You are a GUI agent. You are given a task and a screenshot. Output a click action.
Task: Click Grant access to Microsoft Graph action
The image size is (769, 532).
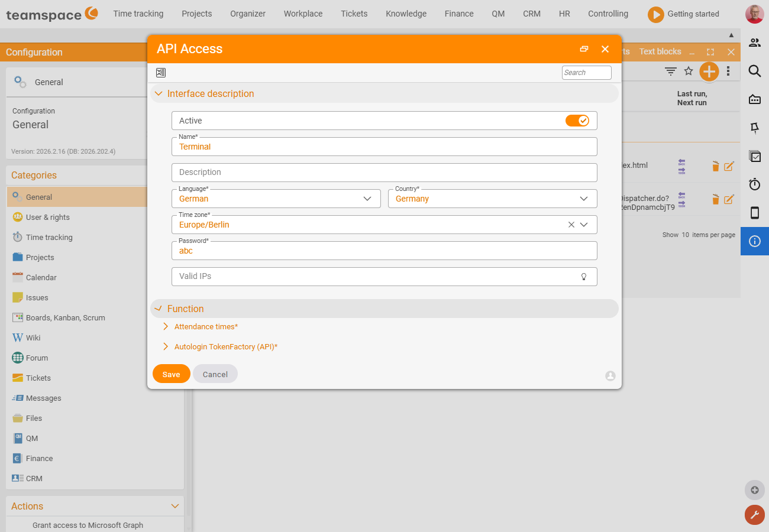pyautogui.click(x=88, y=525)
